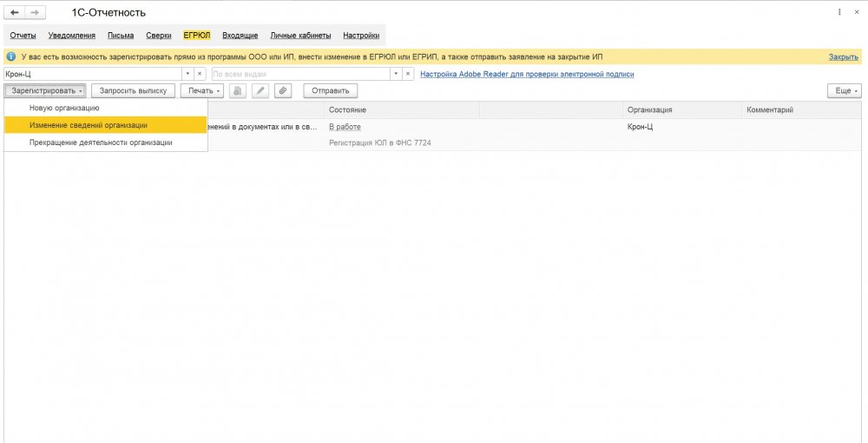
Task: Click the back navigation arrow
Action: (x=15, y=12)
